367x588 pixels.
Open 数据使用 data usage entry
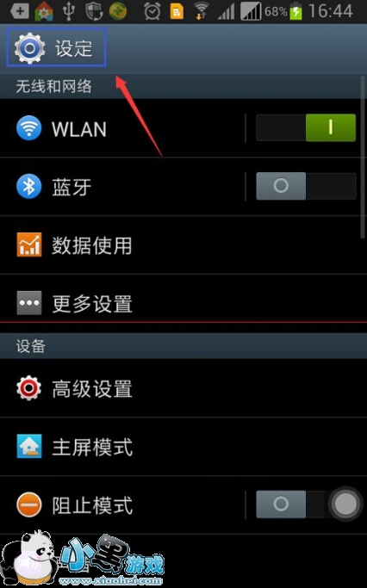[183, 244]
